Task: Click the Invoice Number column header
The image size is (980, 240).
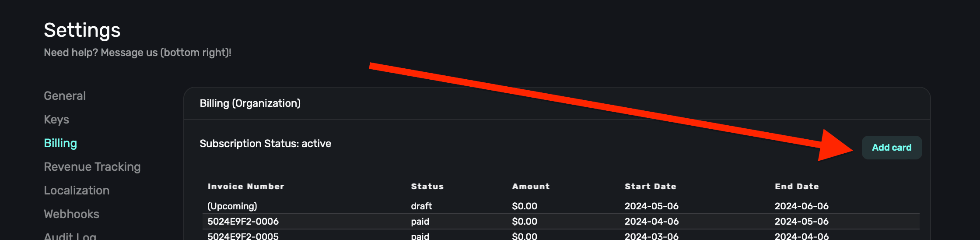Action: point(245,187)
